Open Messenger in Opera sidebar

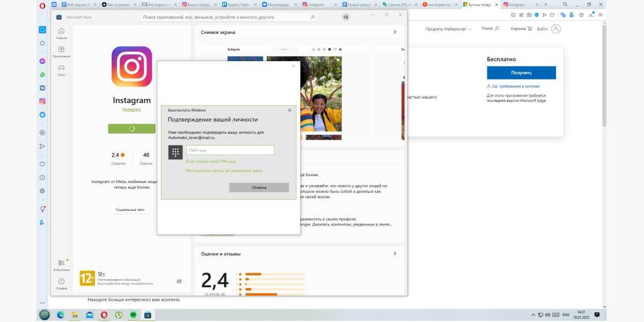click(42, 61)
